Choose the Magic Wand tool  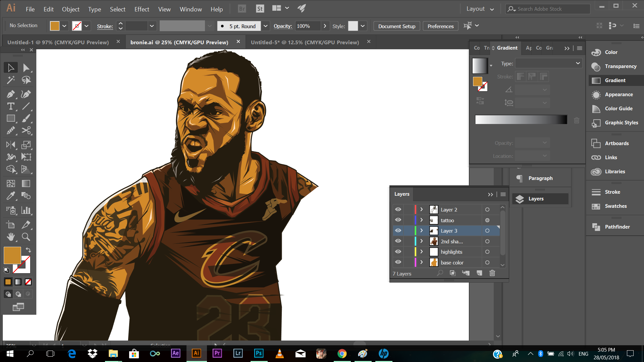(11, 80)
